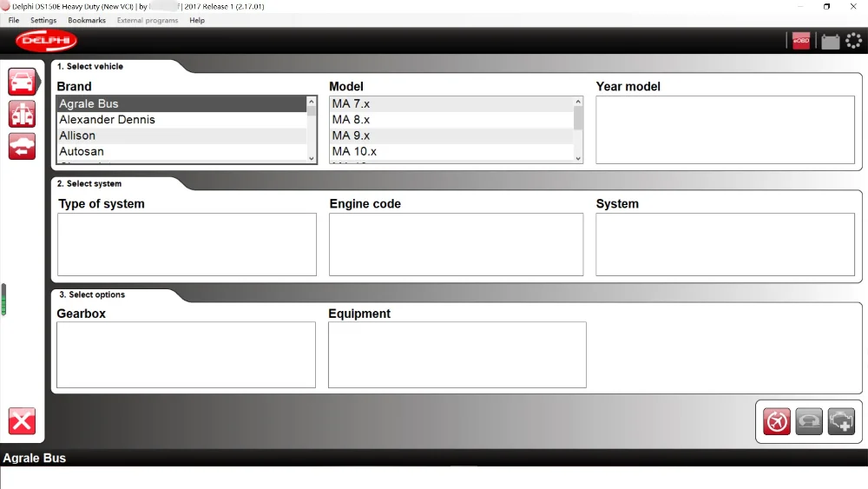Select Alexander Dennis brand
The height and width of the screenshot is (489, 868).
(181, 120)
